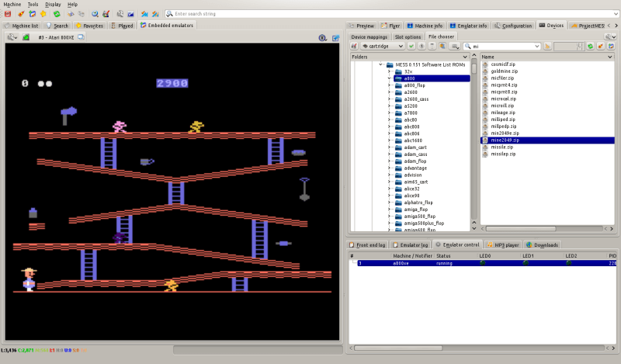Click the window icon right of Atari 800XE label
Viewport: 621px width, 364px height.
coord(81,37)
